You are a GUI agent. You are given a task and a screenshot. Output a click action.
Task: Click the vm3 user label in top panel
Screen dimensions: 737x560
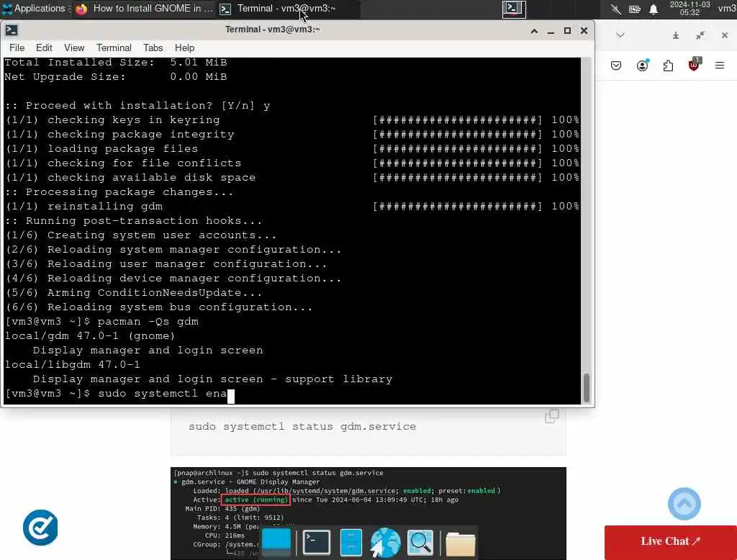727,9
